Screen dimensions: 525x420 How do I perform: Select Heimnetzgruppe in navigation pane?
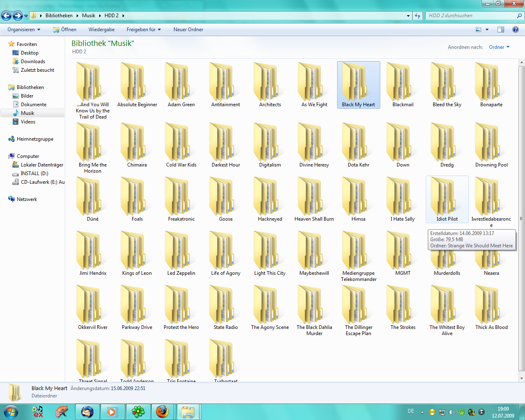(x=35, y=139)
